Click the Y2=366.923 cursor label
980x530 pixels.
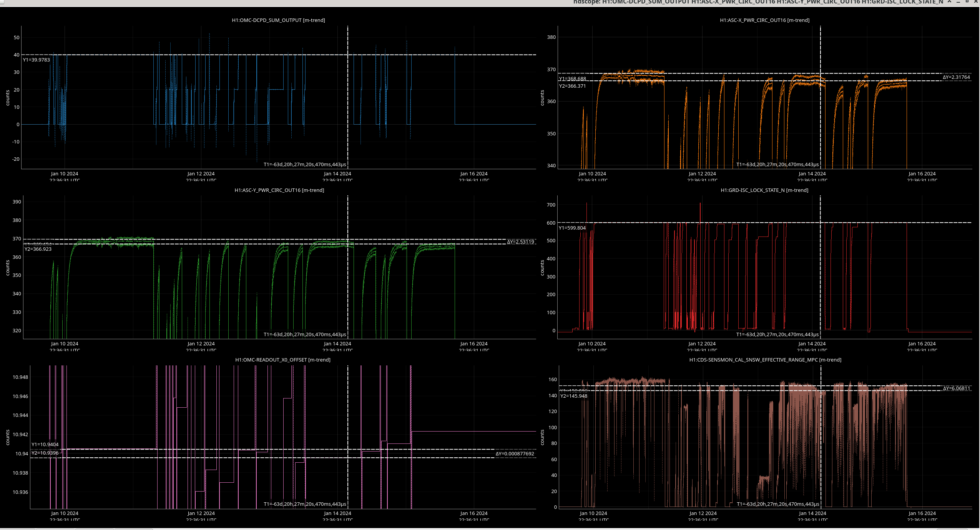click(x=38, y=249)
